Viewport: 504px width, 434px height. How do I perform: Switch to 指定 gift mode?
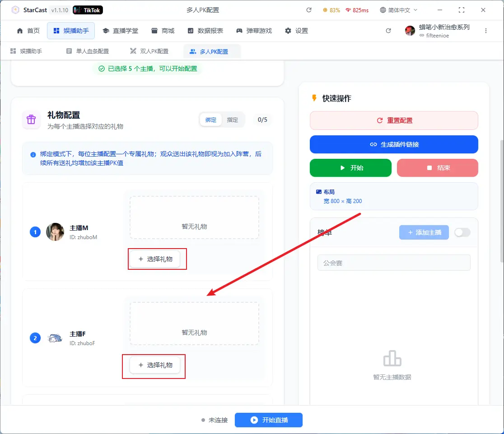(x=233, y=120)
